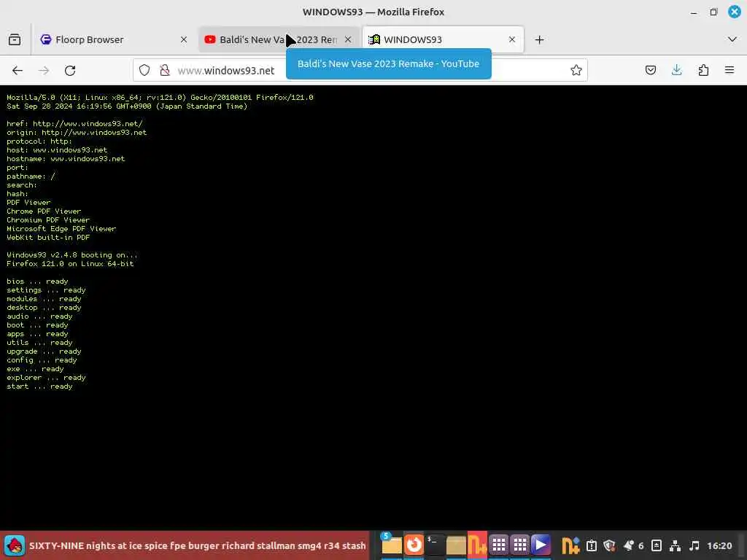
Task: Click 'Firefox 121.0 on Linux 64-bit' text
Action: 70,264
